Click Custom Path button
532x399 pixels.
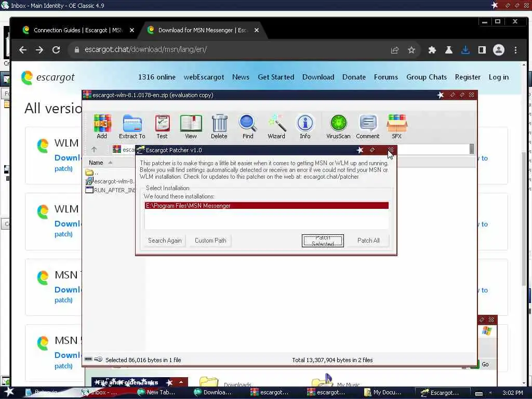(x=210, y=241)
